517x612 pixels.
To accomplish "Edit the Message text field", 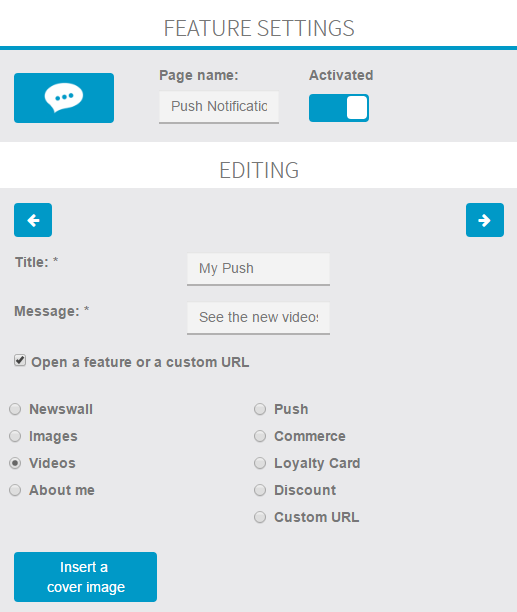I will click(x=258, y=318).
